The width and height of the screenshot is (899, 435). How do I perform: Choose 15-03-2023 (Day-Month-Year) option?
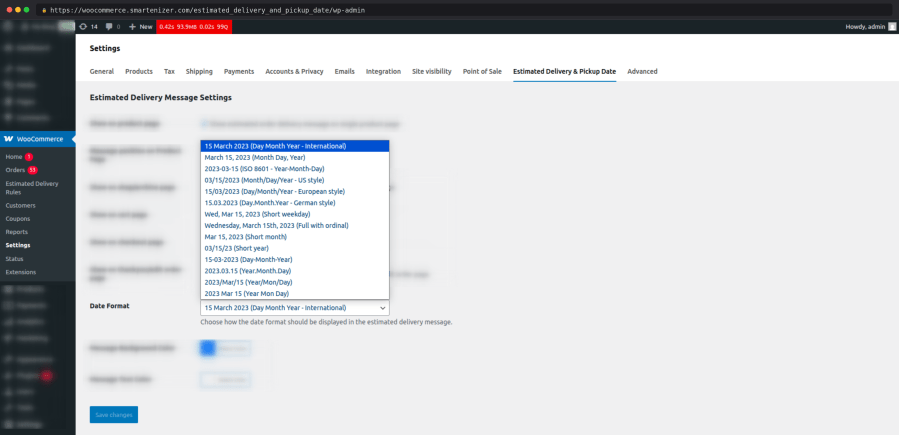tap(295, 260)
